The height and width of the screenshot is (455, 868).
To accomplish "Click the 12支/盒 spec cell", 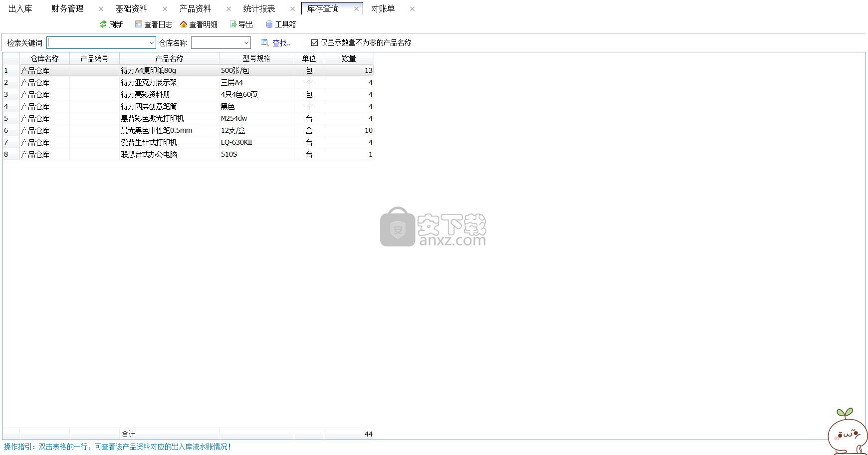I will [256, 130].
